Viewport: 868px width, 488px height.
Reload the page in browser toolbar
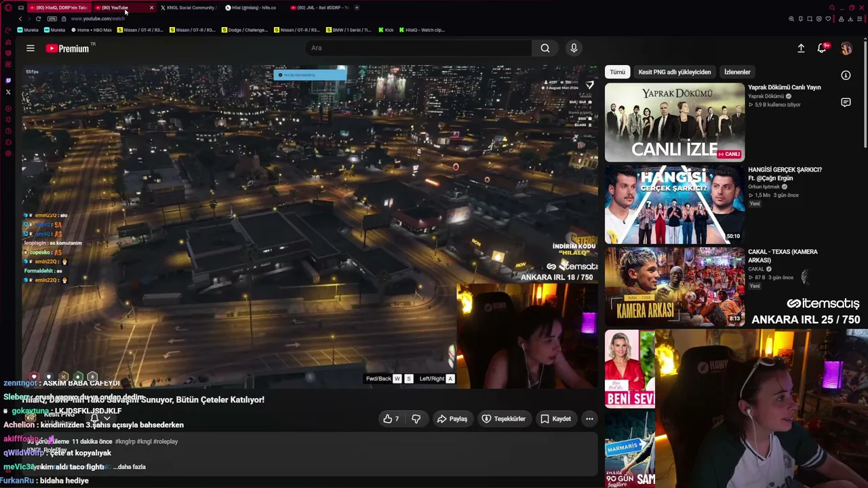coord(38,19)
